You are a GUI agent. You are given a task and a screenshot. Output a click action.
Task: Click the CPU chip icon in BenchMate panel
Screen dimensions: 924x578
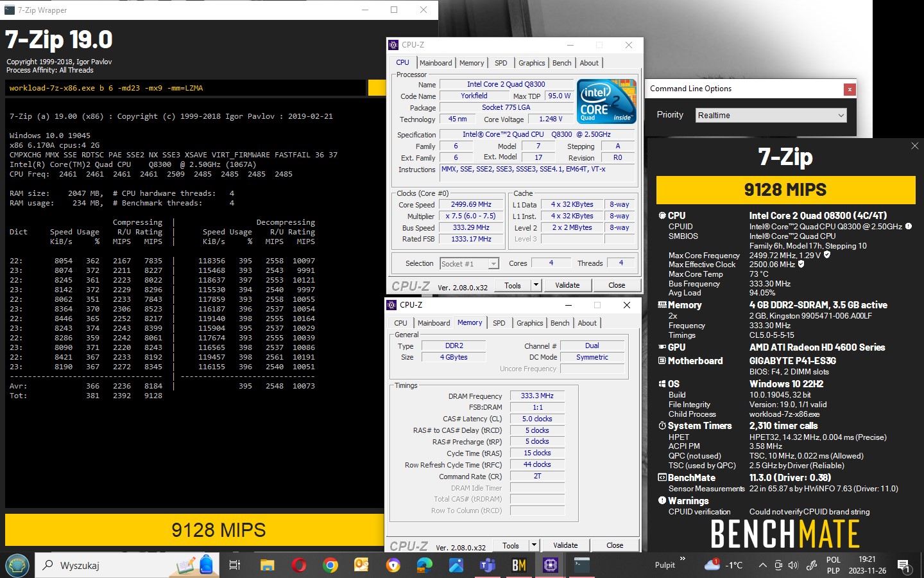662,216
